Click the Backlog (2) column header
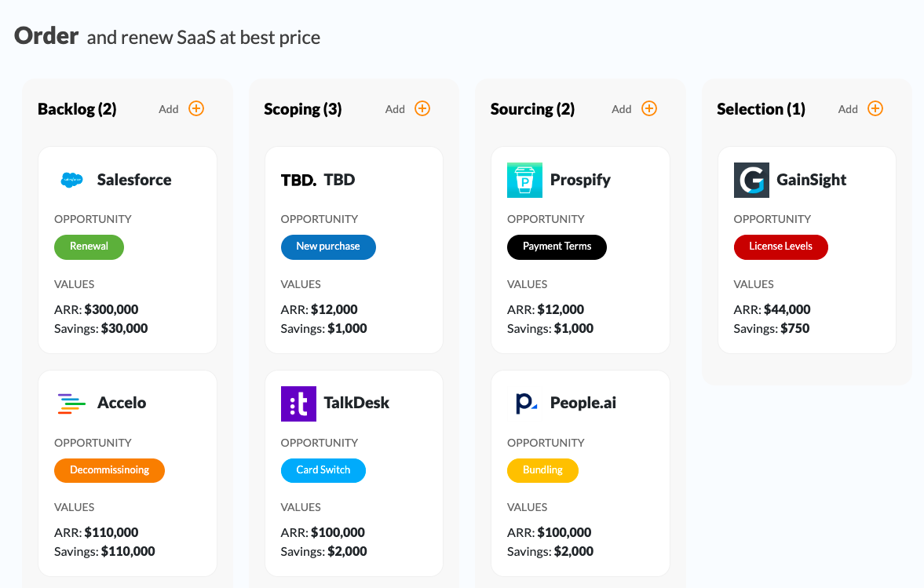The width and height of the screenshot is (924, 588). pyautogui.click(x=76, y=109)
